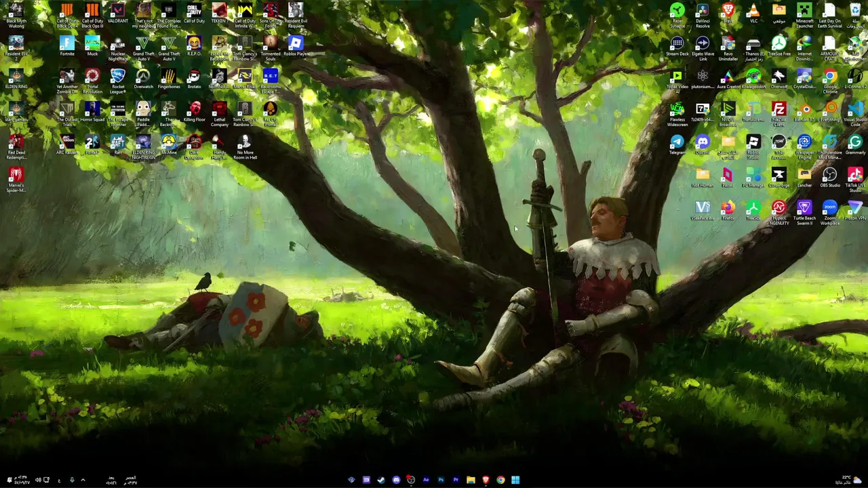Viewport: 868px width, 488px height.
Task: Select the Revo Uninstaller icon
Action: pos(728,47)
